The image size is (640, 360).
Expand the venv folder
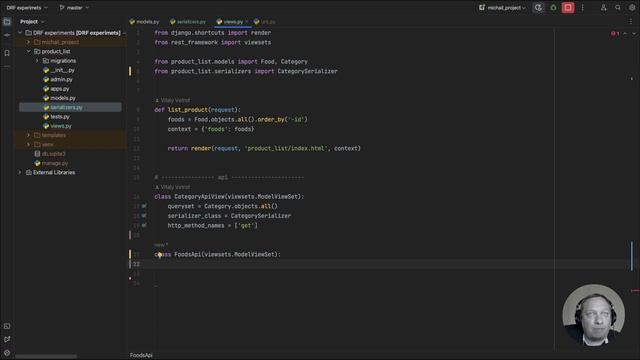pos(29,144)
